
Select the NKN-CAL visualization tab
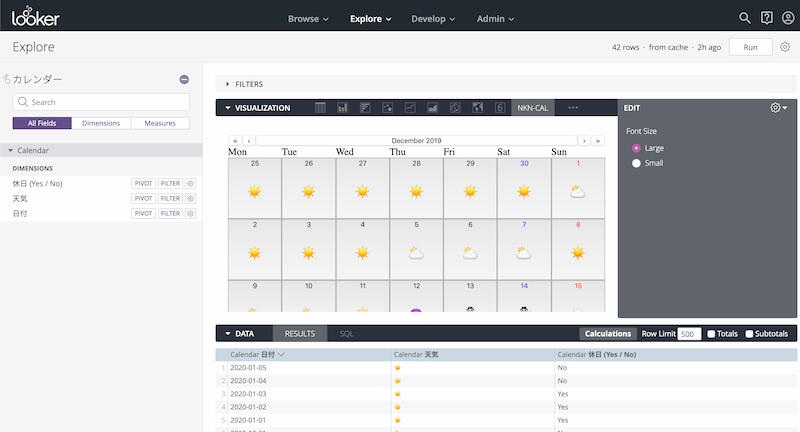(x=533, y=108)
